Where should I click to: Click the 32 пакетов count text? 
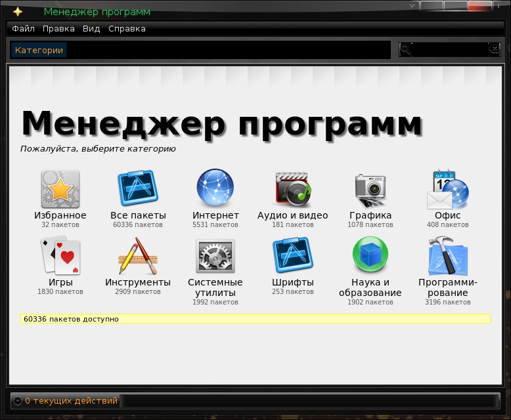tap(60, 224)
